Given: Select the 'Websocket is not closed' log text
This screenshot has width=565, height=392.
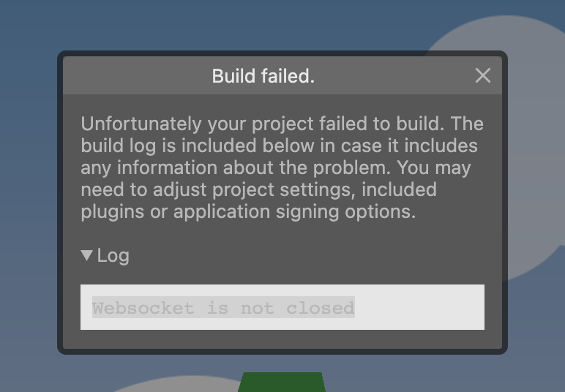Looking at the screenshot, I should [223, 307].
